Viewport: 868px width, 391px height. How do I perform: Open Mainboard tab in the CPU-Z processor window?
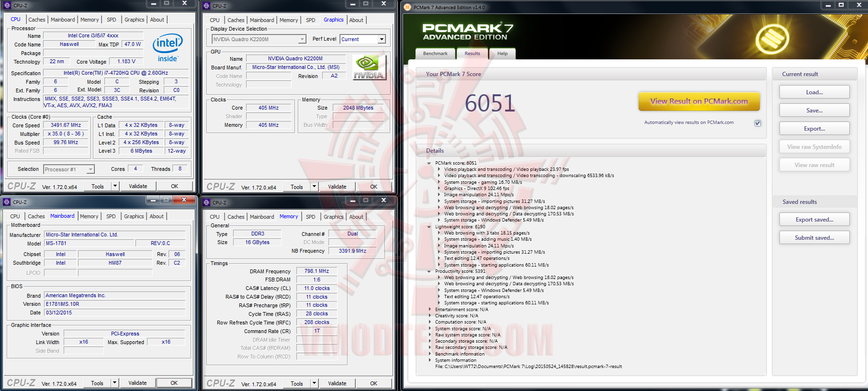click(63, 20)
